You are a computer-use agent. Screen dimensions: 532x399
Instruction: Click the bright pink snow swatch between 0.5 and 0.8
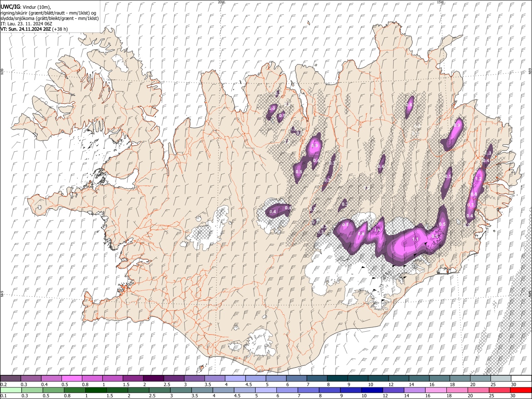72,379
